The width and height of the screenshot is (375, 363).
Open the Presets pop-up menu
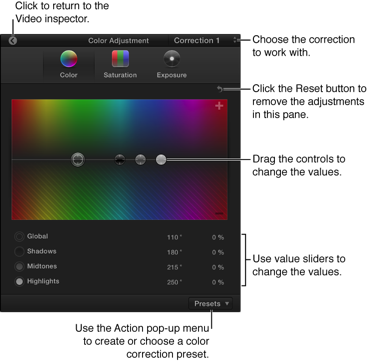[211, 304]
